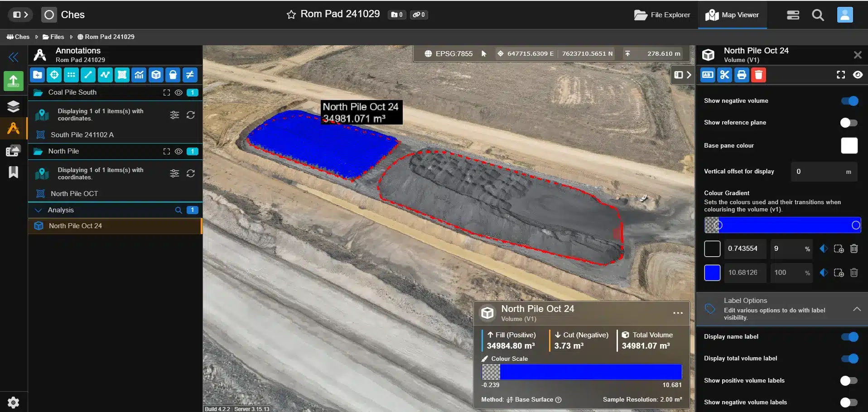Viewport: 868px width, 412px height.
Task: Collapse the Analysis section
Action: click(x=39, y=210)
